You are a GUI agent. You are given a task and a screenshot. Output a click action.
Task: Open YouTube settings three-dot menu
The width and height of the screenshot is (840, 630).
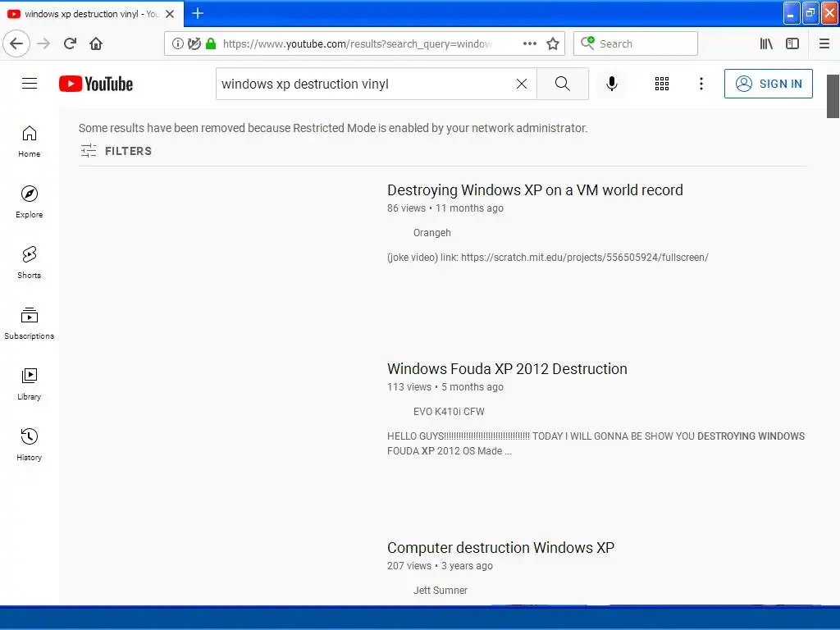point(701,84)
